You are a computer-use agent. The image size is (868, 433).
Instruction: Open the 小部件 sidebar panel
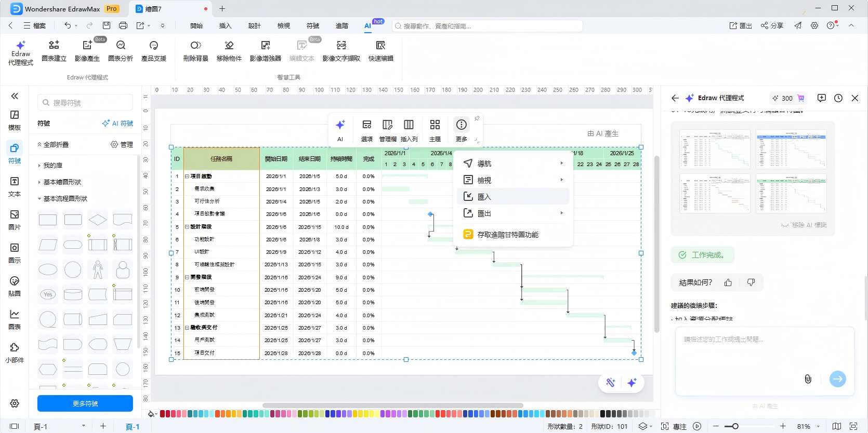(x=15, y=353)
